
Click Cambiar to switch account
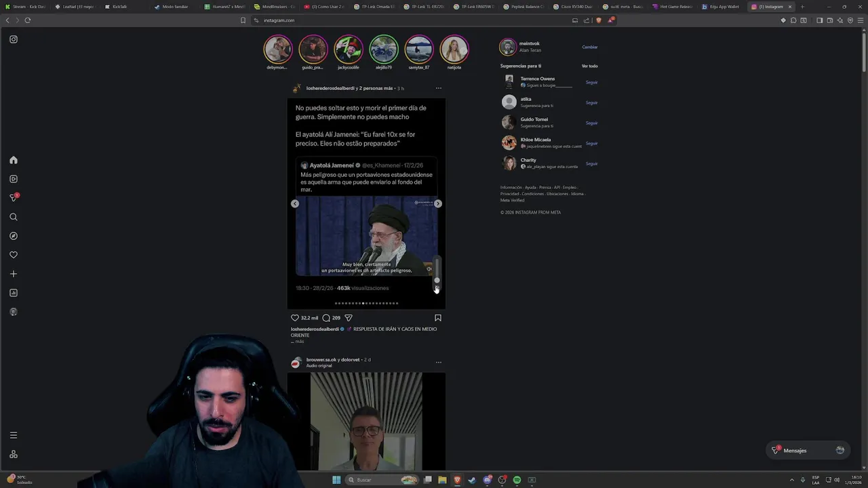coord(590,47)
